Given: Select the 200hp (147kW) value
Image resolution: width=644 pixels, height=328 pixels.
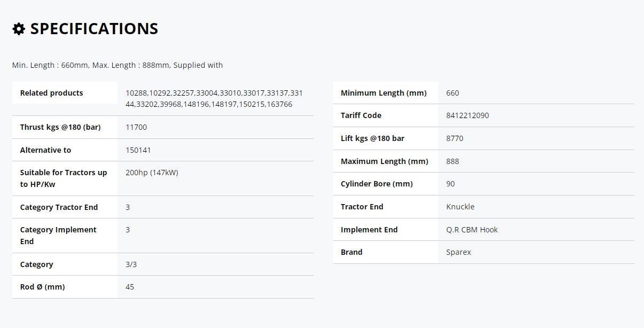Looking at the screenshot, I should pos(152,173).
